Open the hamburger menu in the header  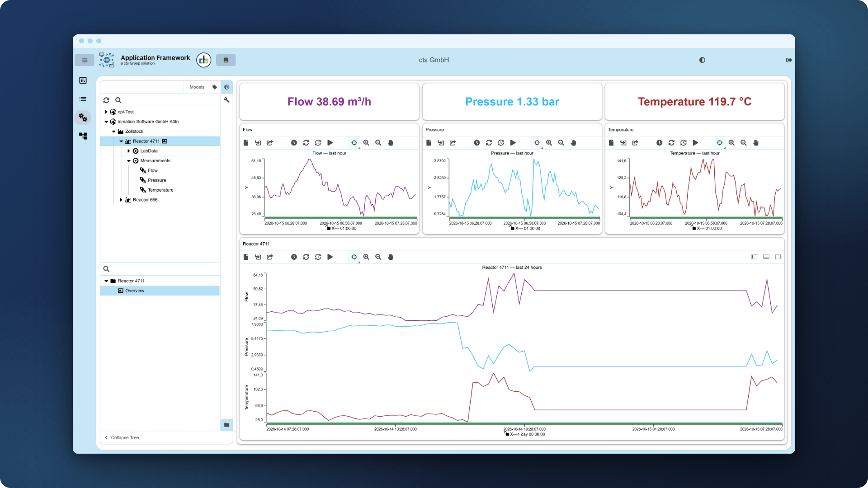coord(85,60)
